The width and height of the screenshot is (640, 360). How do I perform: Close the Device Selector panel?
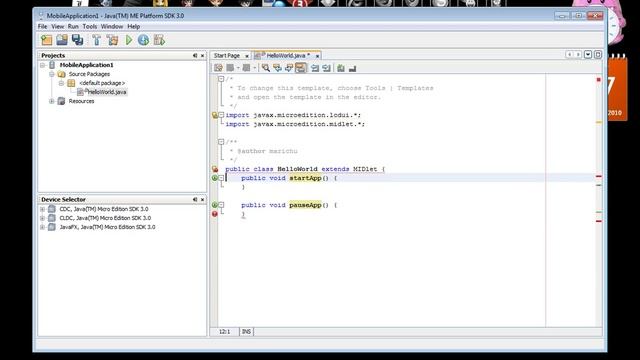[202, 200]
